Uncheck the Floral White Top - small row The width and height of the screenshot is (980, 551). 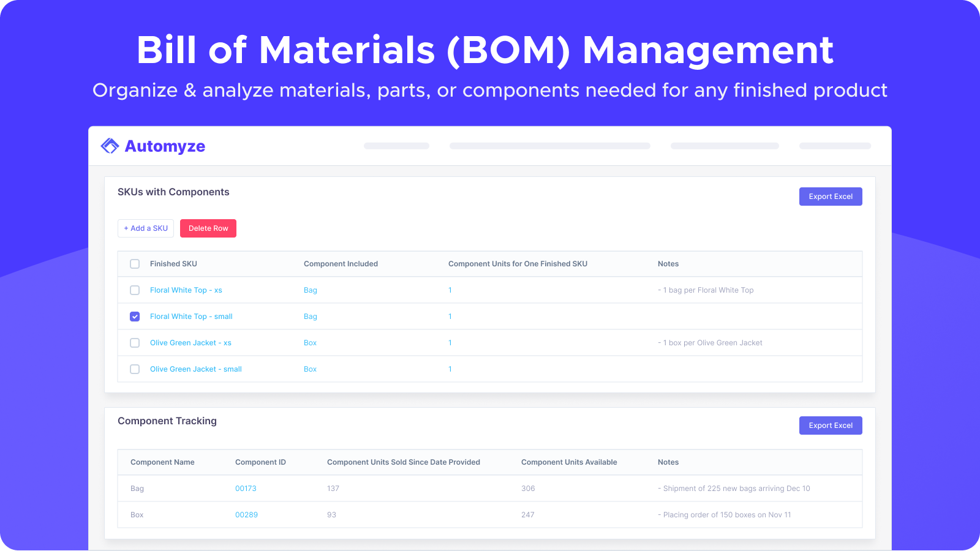tap(135, 317)
